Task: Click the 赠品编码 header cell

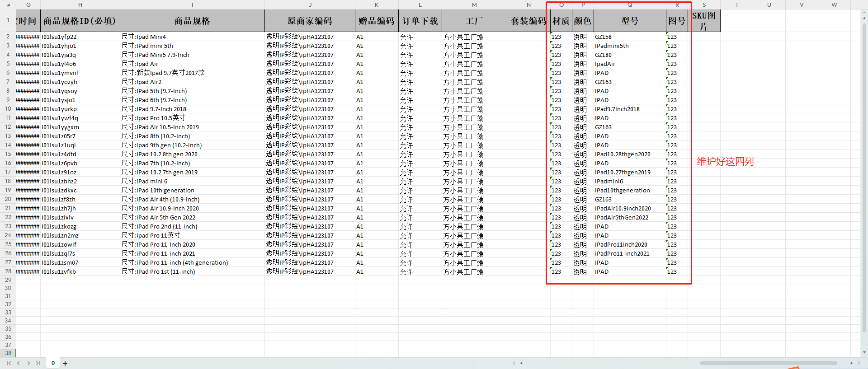Action: 377,21
